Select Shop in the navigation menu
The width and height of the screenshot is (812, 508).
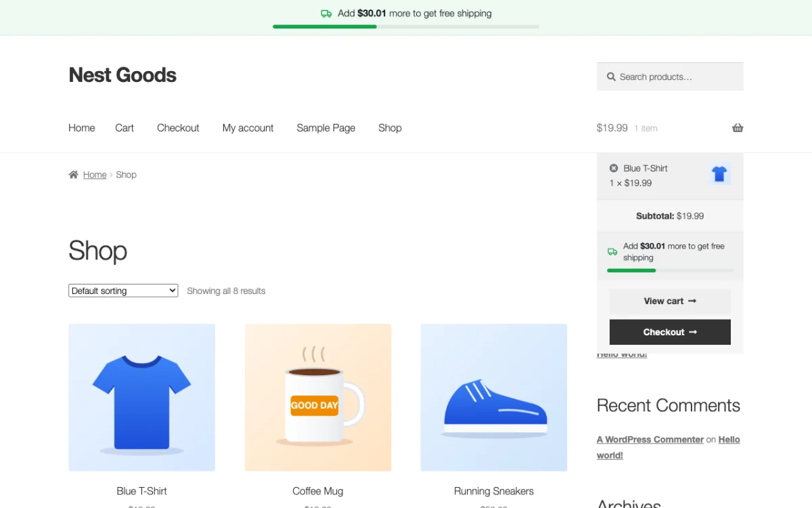(x=390, y=128)
